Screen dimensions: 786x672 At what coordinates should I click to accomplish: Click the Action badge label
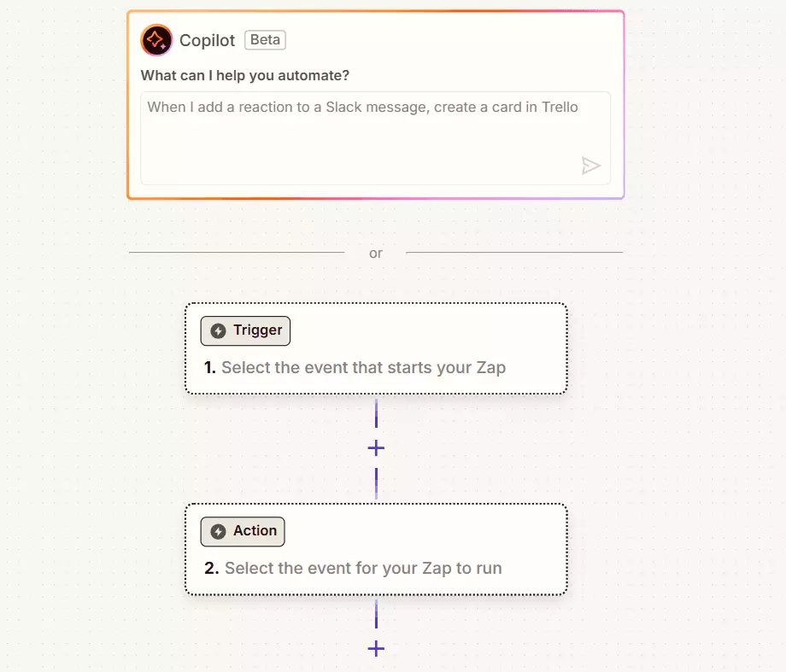click(x=255, y=531)
